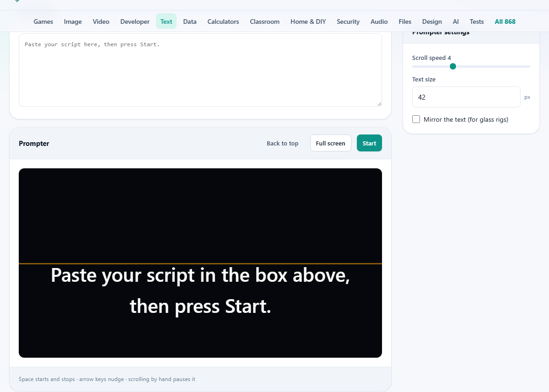Open the AI category tab
The image size is (549, 392).
(x=456, y=21)
